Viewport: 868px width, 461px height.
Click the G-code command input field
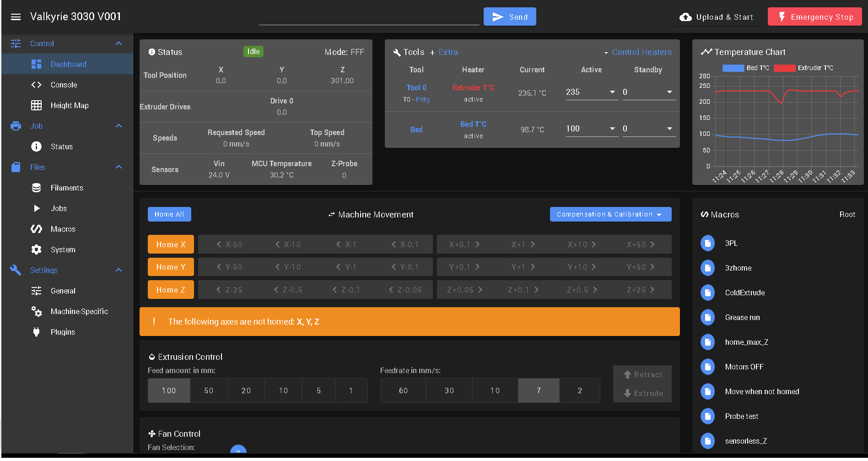[369, 16]
